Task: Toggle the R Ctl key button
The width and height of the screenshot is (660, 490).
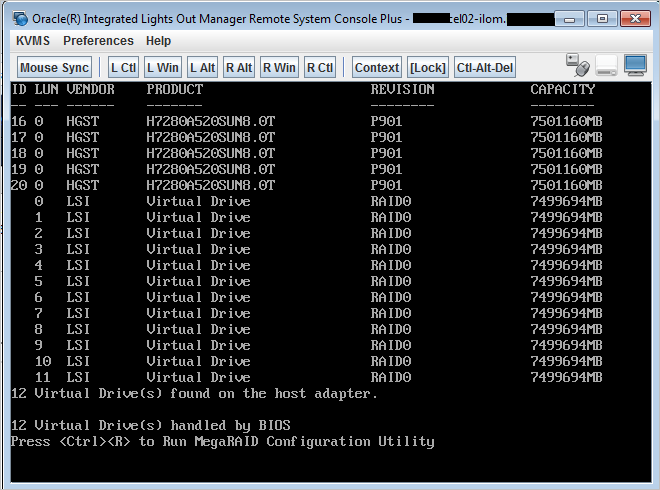Action: pyautogui.click(x=320, y=67)
